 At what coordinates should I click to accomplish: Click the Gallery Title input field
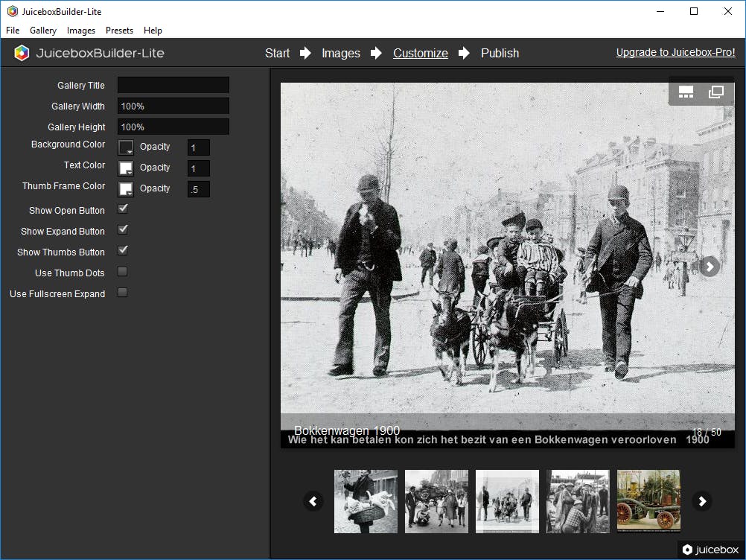point(173,86)
